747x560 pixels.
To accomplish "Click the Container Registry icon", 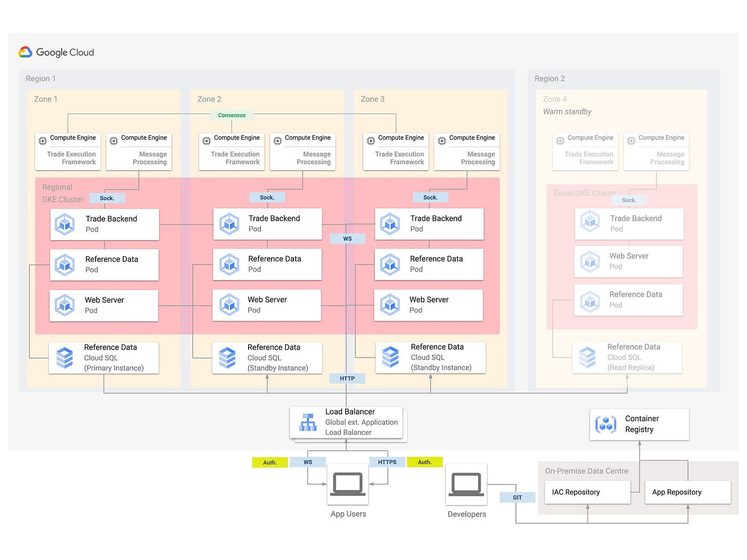I will (x=606, y=425).
